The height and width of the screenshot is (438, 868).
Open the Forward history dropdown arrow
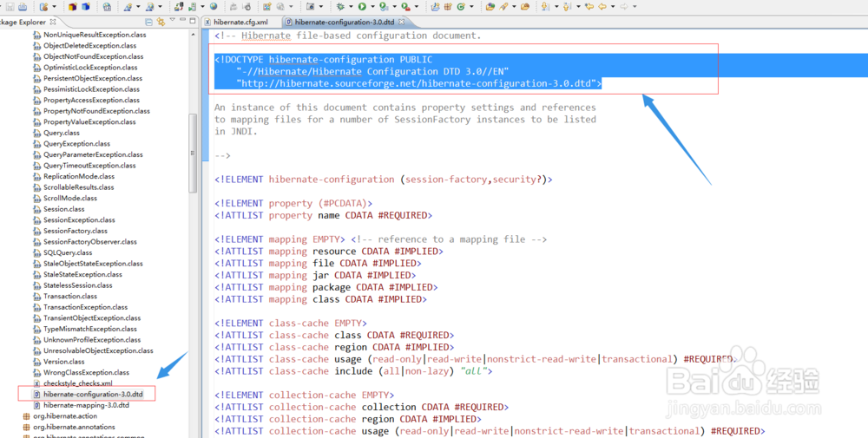point(635,7)
